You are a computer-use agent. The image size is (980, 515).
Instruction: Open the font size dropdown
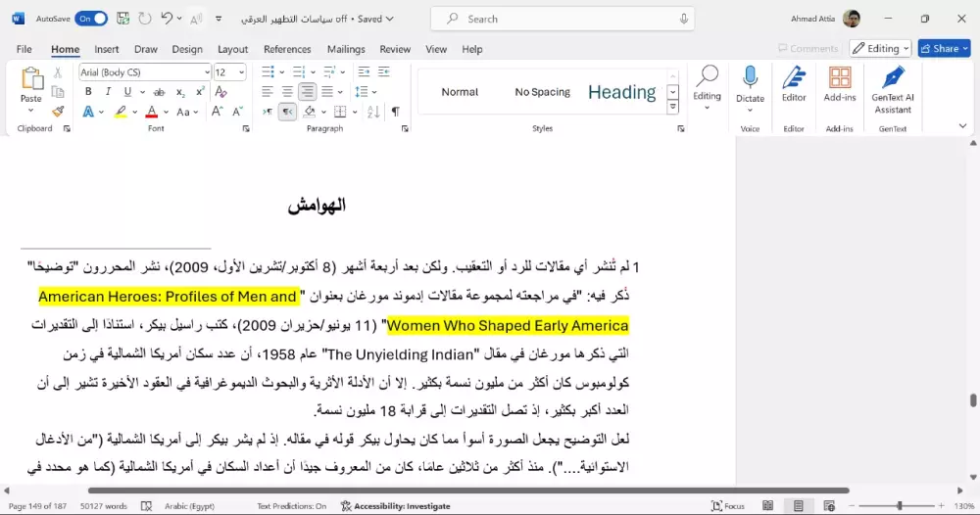pos(241,72)
